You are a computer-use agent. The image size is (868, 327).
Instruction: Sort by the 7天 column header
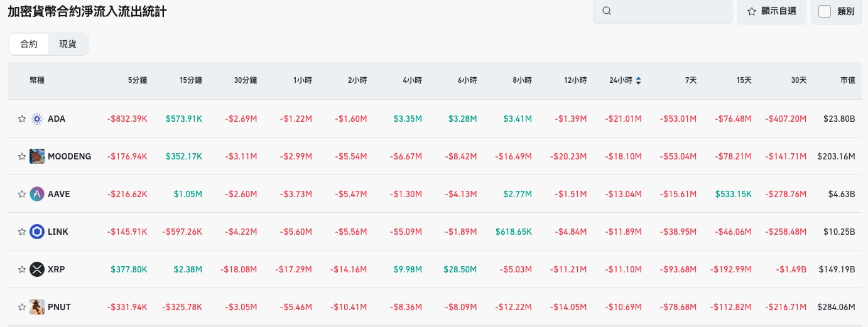pyautogui.click(x=691, y=80)
